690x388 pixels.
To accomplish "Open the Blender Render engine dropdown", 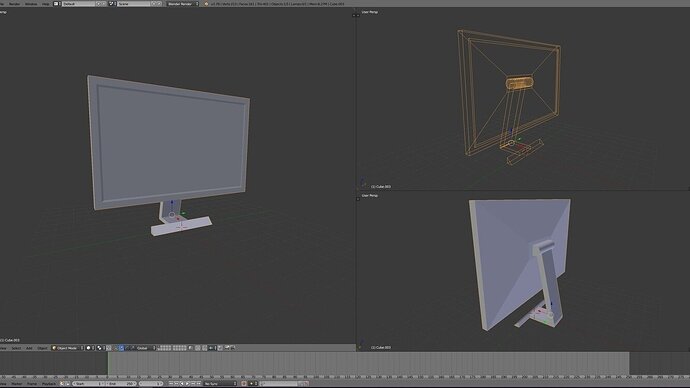I will tap(182, 4).
